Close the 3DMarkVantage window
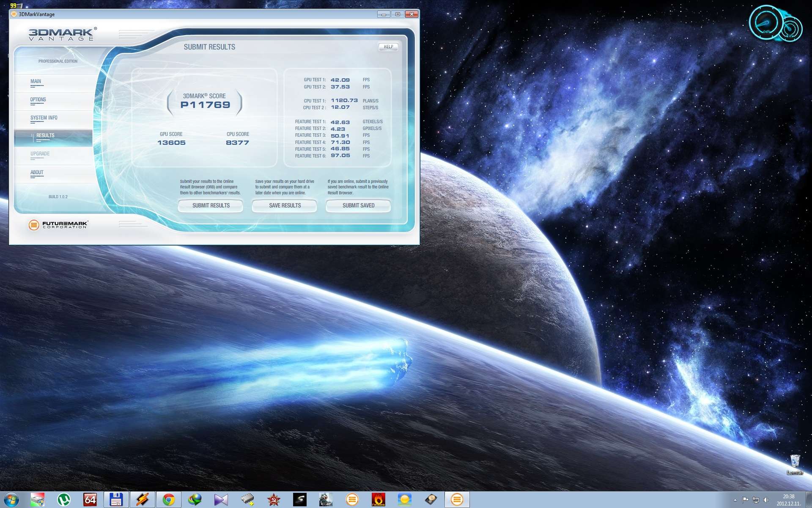The image size is (812, 508). click(x=411, y=14)
